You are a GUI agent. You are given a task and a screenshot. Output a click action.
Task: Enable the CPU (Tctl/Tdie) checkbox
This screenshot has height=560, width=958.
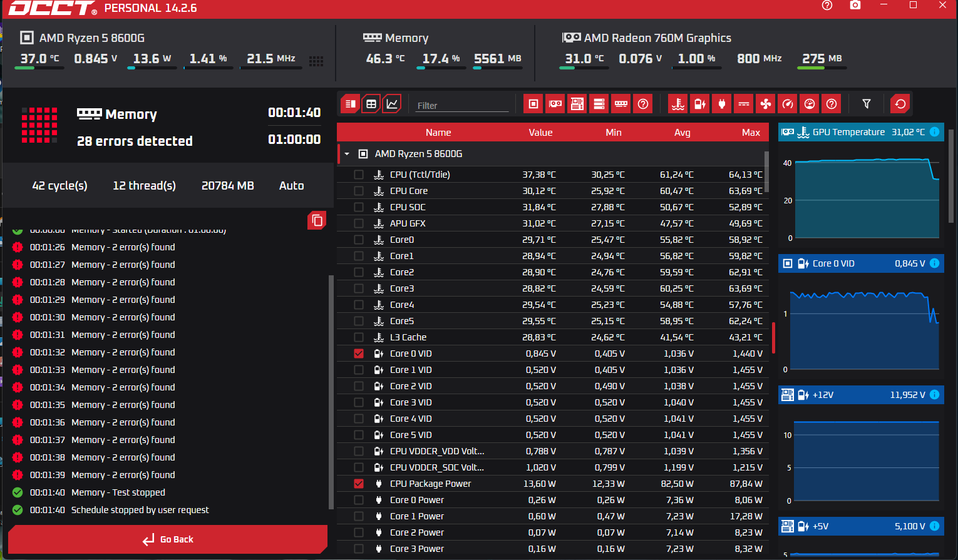[x=359, y=175]
